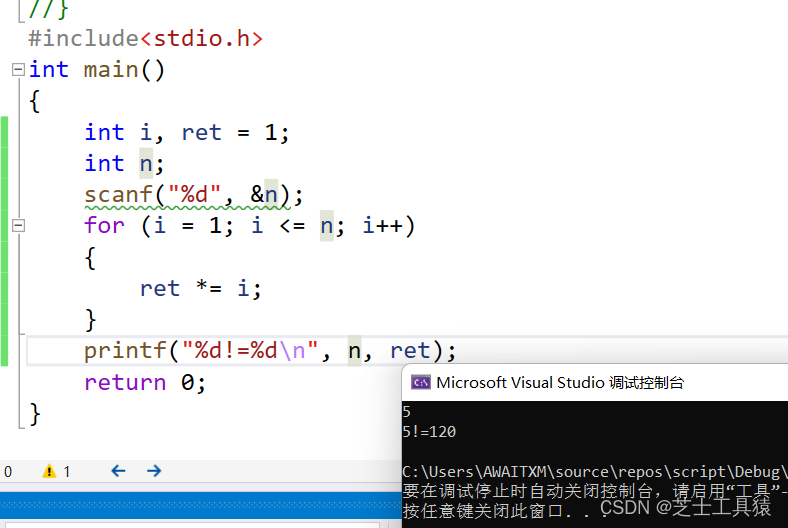Click the for (i = 1; i <= n; i++) line
Screen dimensions: 788x528
(250, 226)
